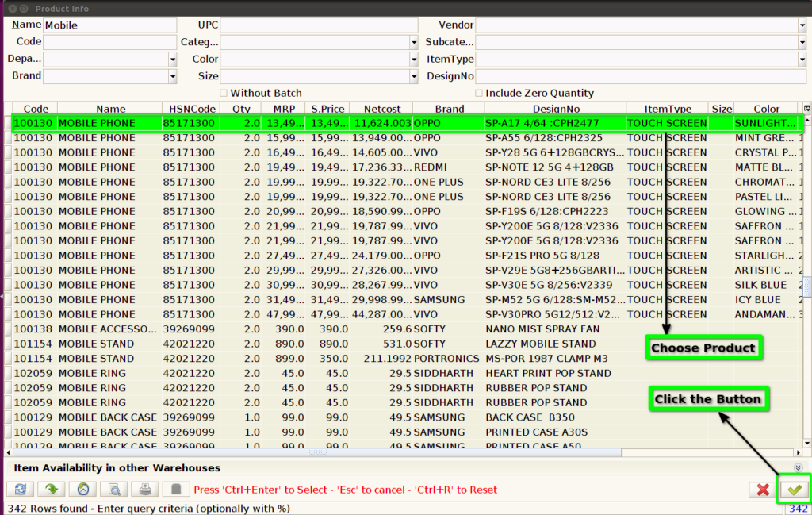Open the Department dropdown arrow
Viewport: 812px width, 515px height.
coord(172,59)
